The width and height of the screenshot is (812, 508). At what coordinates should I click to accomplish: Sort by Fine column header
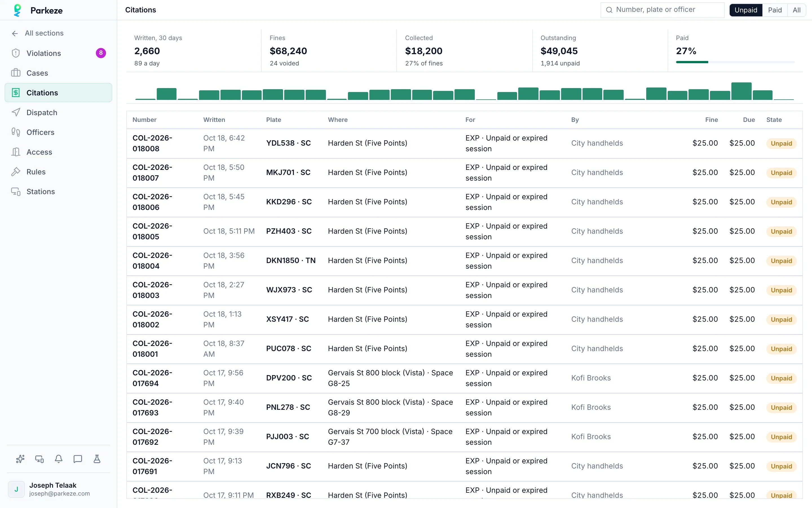coord(711,120)
